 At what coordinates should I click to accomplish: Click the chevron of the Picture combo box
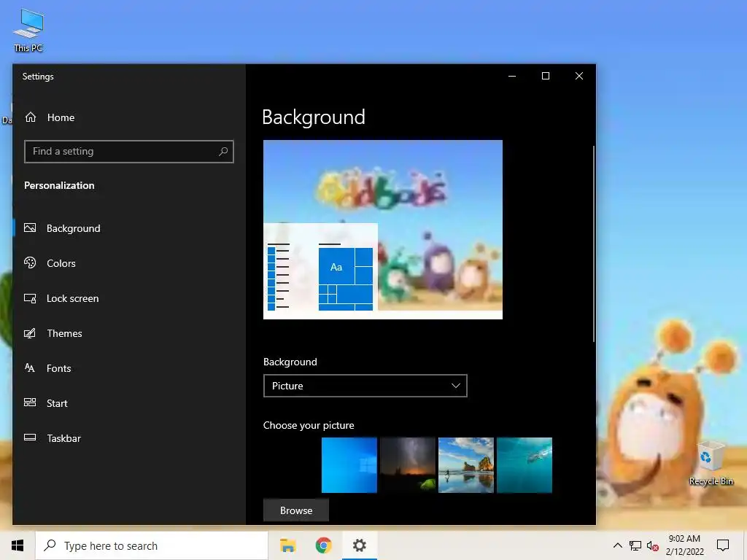coord(455,386)
